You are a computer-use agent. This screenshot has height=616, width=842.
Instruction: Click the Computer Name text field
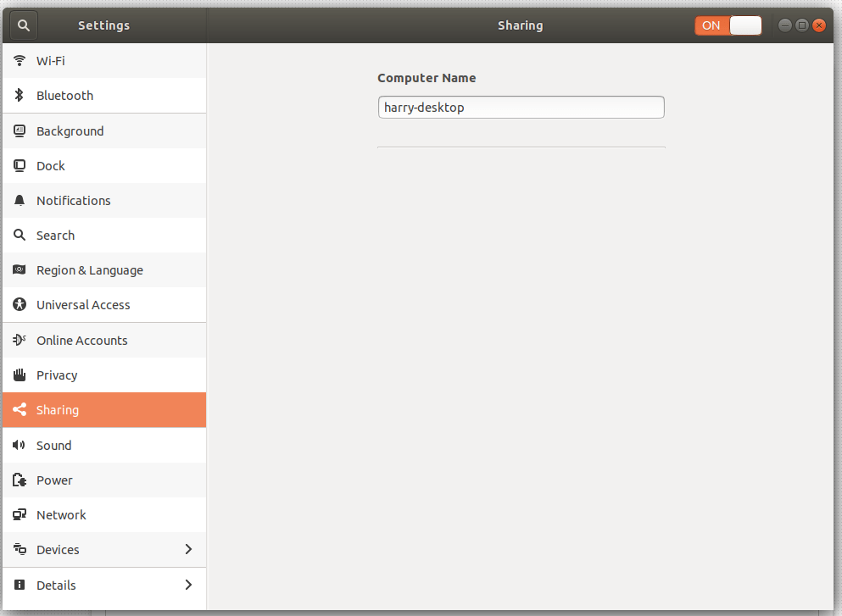[521, 108]
